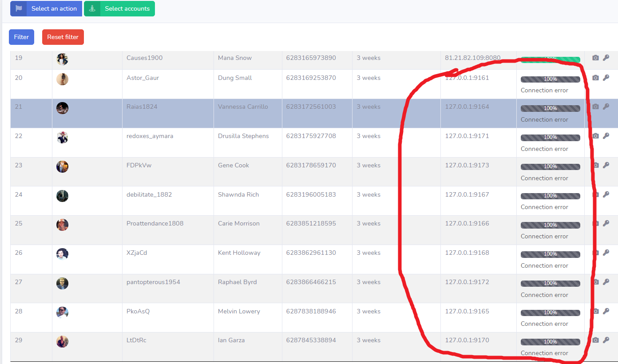This screenshot has height=364, width=618.
Task: Click the key icon for Proattendance1808
Action: [x=606, y=223]
